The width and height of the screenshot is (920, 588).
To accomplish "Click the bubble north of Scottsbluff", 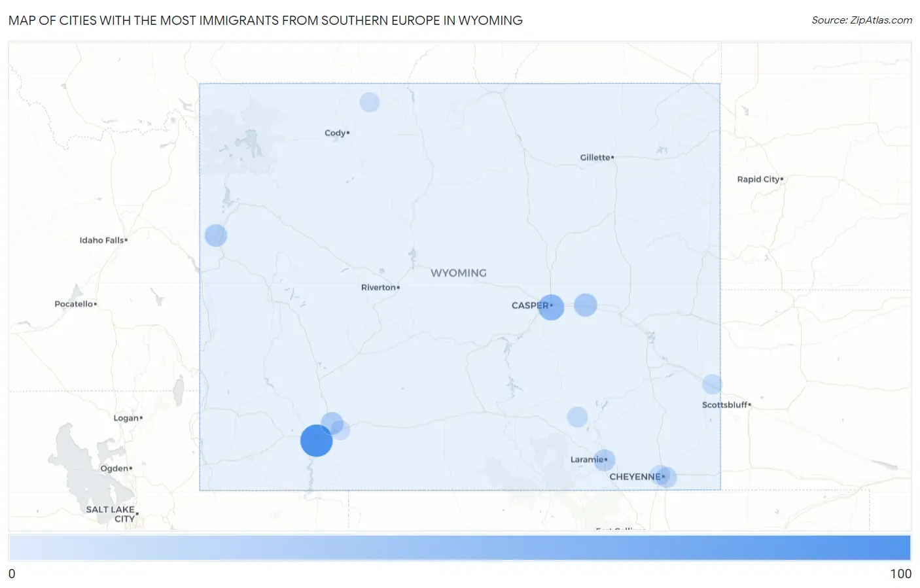I will (x=712, y=384).
